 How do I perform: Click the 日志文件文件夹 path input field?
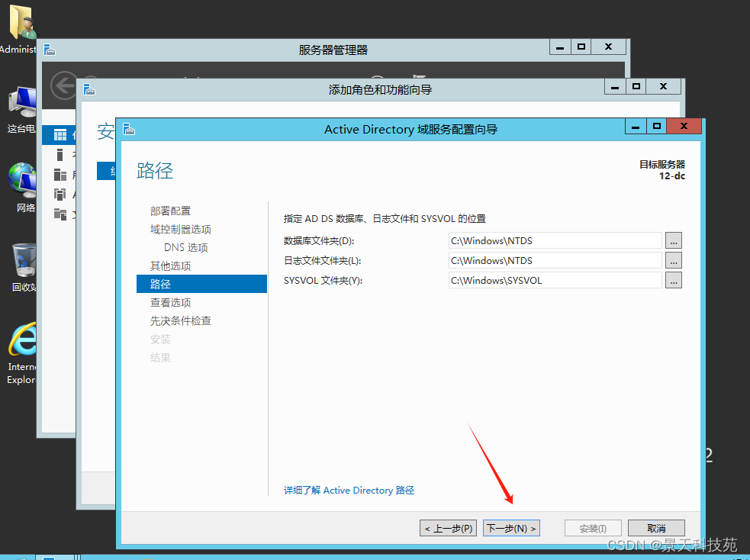click(555, 261)
